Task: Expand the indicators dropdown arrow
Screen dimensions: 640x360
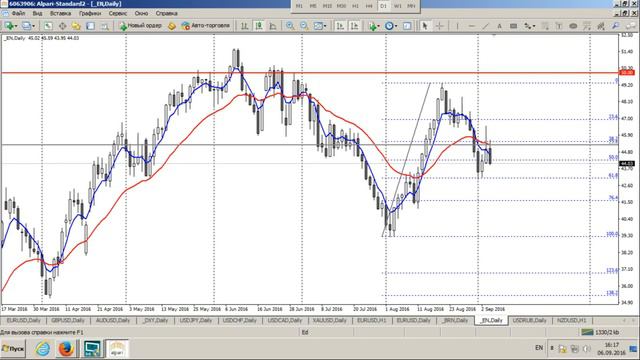Action: 379,26
